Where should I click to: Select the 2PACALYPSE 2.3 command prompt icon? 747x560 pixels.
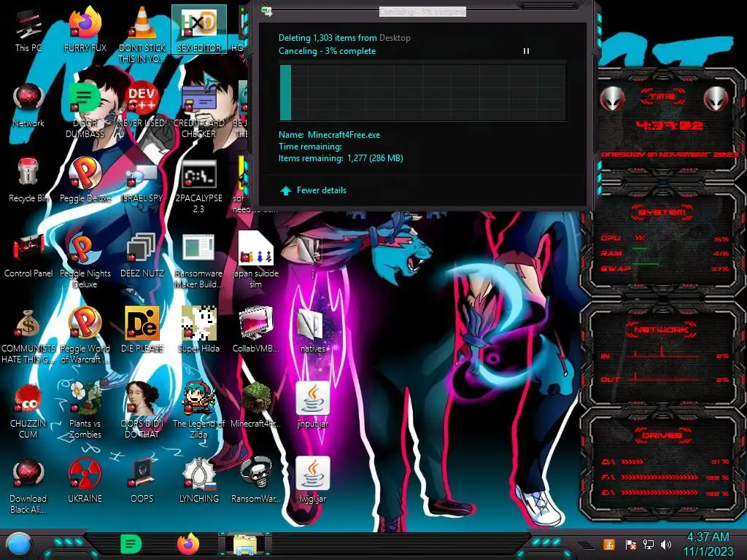pos(198,186)
